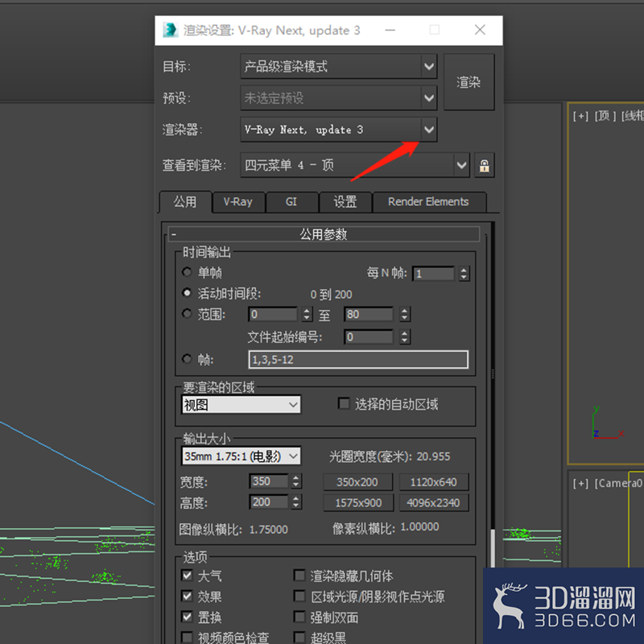Collapse the 公用参数 rollout
Screen dimensions: 644x644
[x=324, y=234]
